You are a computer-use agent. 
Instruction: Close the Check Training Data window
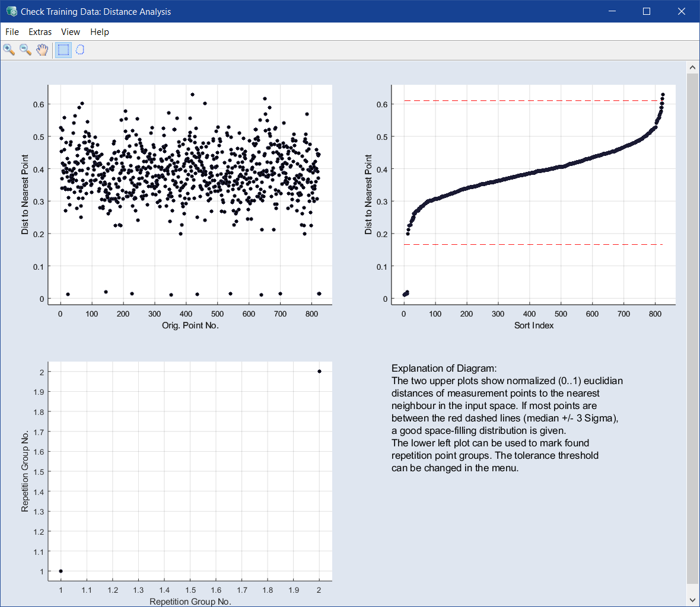point(682,11)
